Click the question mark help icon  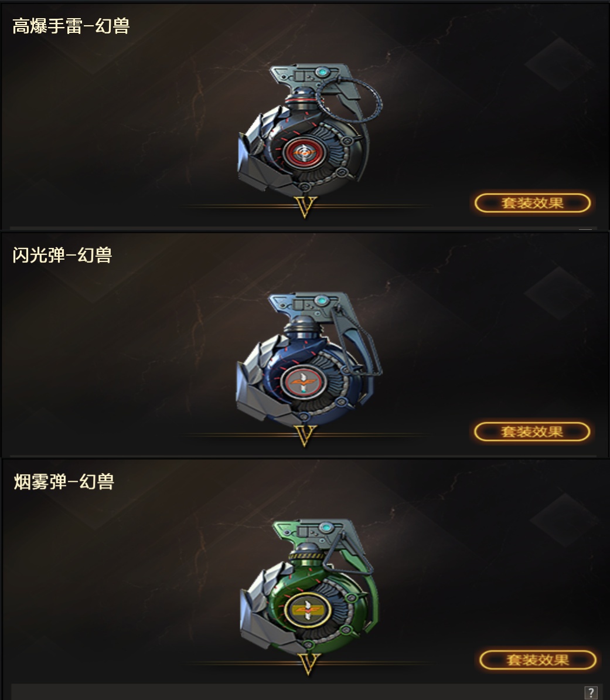(x=591, y=692)
